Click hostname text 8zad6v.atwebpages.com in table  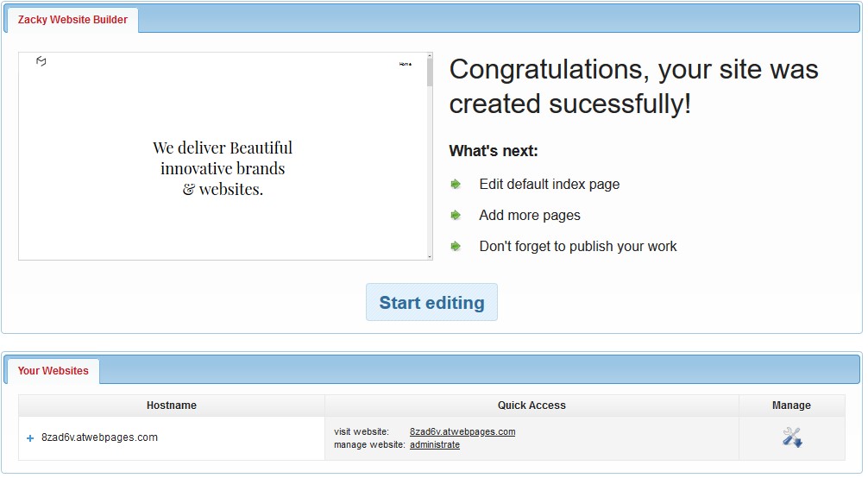click(x=99, y=437)
